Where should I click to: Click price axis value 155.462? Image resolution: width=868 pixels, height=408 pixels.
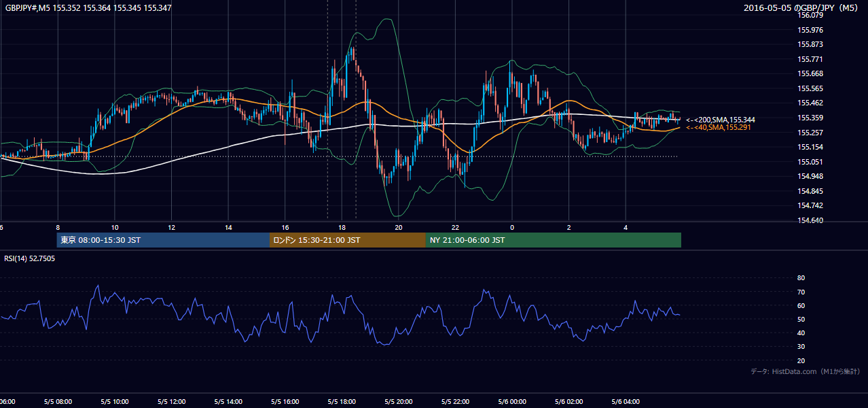click(x=810, y=103)
